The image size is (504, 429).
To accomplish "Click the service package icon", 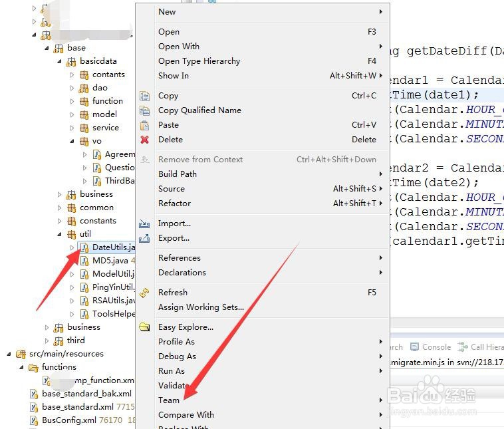I will pos(84,128).
